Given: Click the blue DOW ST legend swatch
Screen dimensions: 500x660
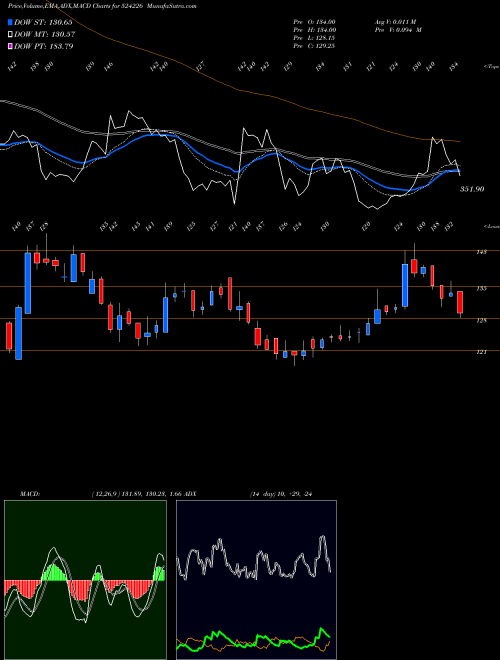Looking at the screenshot, I should click(x=11, y=22).
